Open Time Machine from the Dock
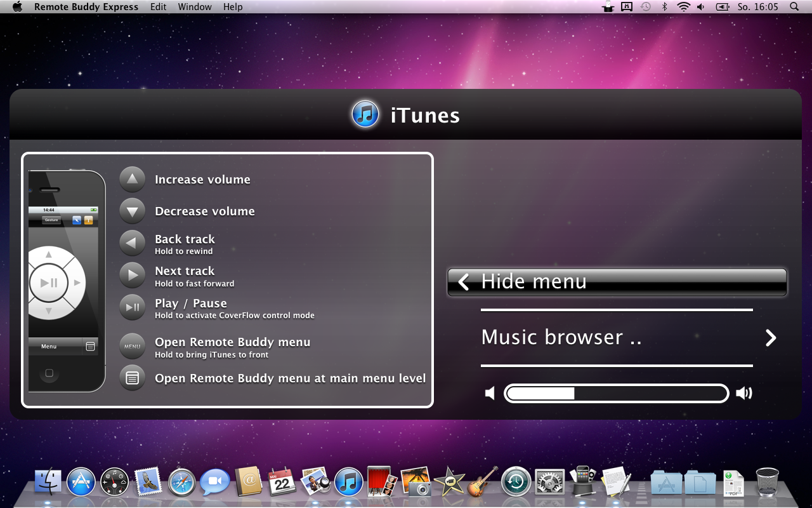This screenshot has width=812, height=508. point(516,482)
